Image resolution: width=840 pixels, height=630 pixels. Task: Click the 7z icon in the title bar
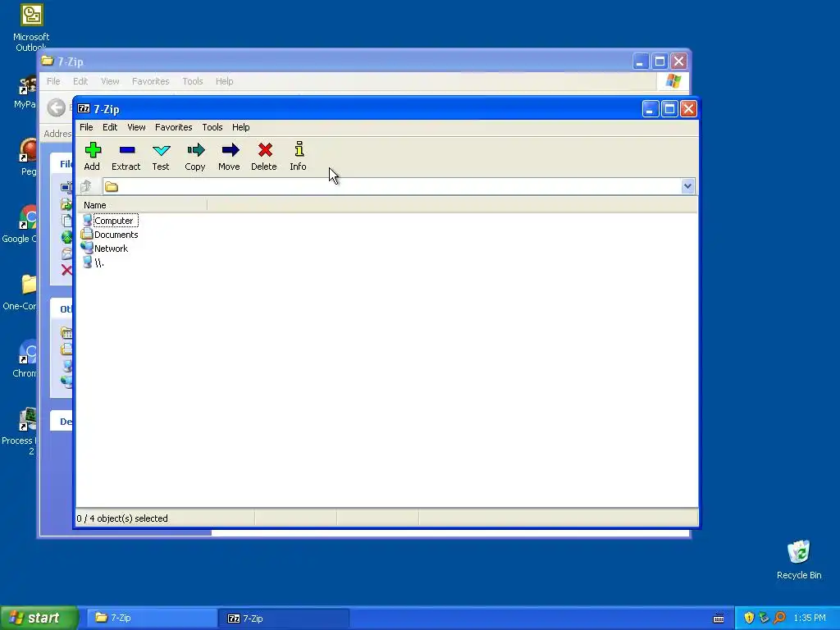click(84, 109)
